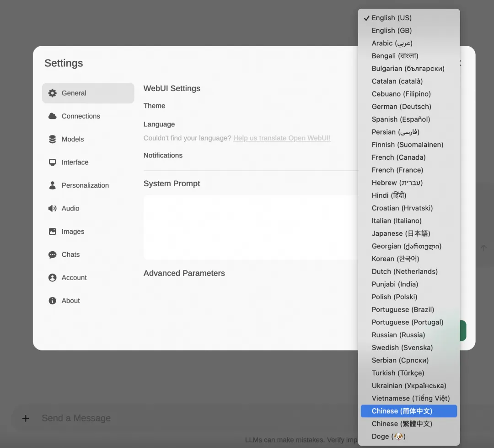Screen dimensions: 494x448
Task: Click the Chats speech bubble icon
Action: point(52,254)
